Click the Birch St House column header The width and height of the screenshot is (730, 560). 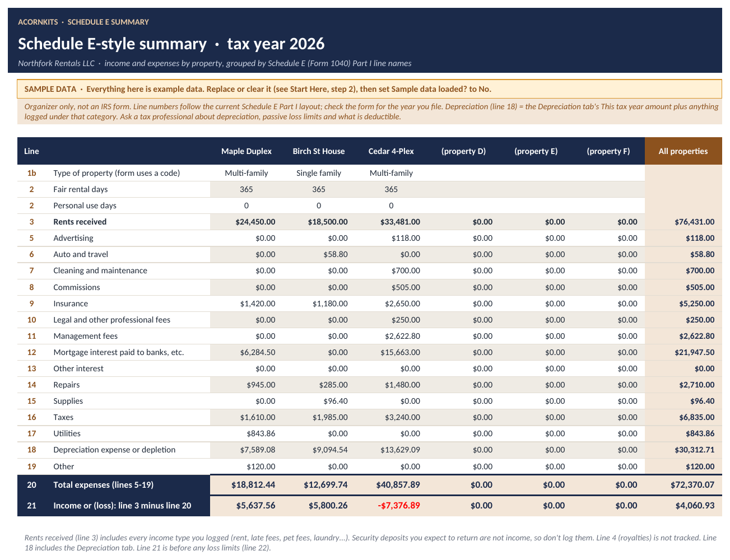(319, 151)
